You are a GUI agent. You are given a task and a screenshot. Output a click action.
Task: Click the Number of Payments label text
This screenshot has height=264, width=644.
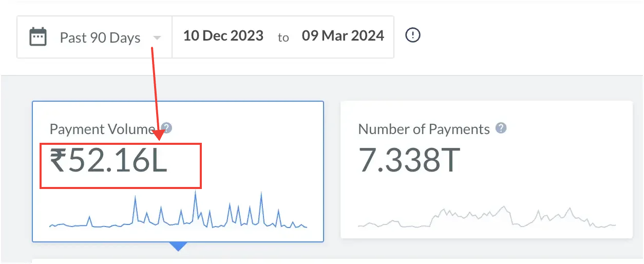click(x=424, y=129)
